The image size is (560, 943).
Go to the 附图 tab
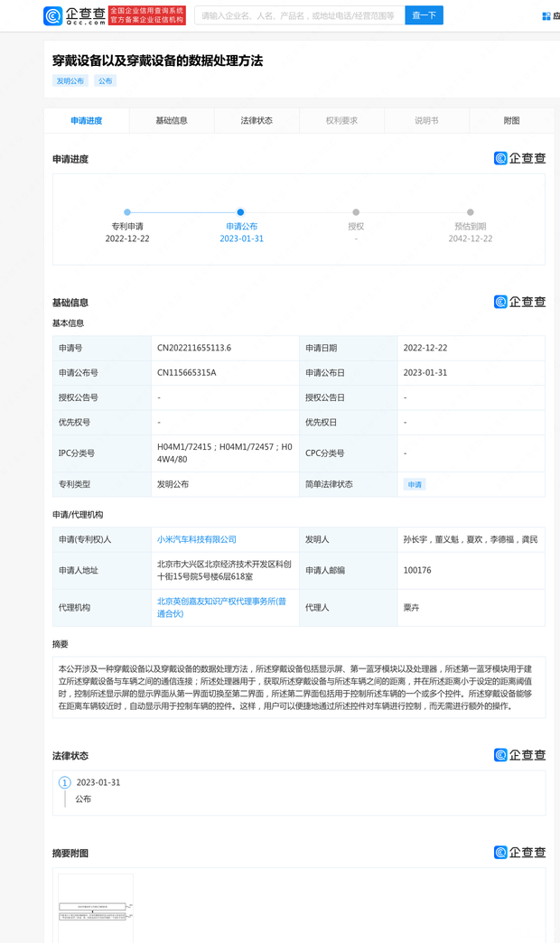click(511, 120)
